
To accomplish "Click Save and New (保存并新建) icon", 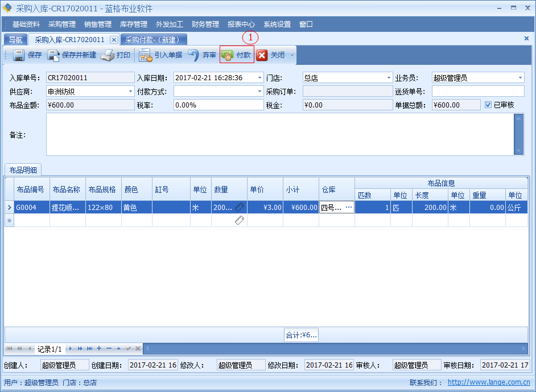I will pos(53,56).
